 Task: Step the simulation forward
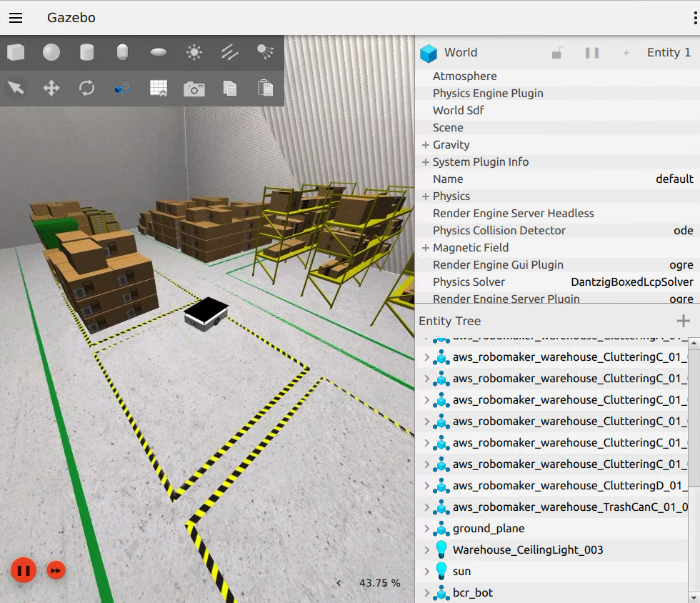coord(56,570)
